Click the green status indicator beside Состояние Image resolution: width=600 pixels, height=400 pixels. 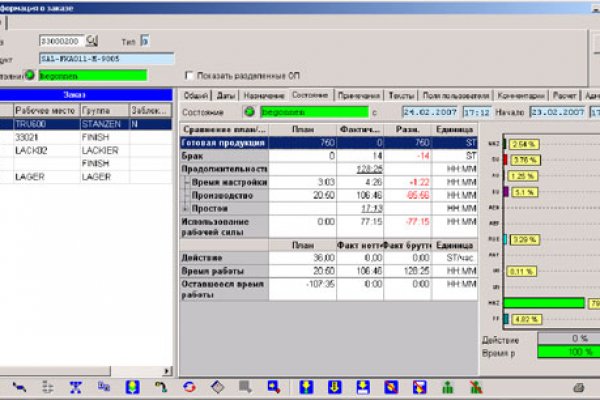pyautogui.click(x=249, y=111)
